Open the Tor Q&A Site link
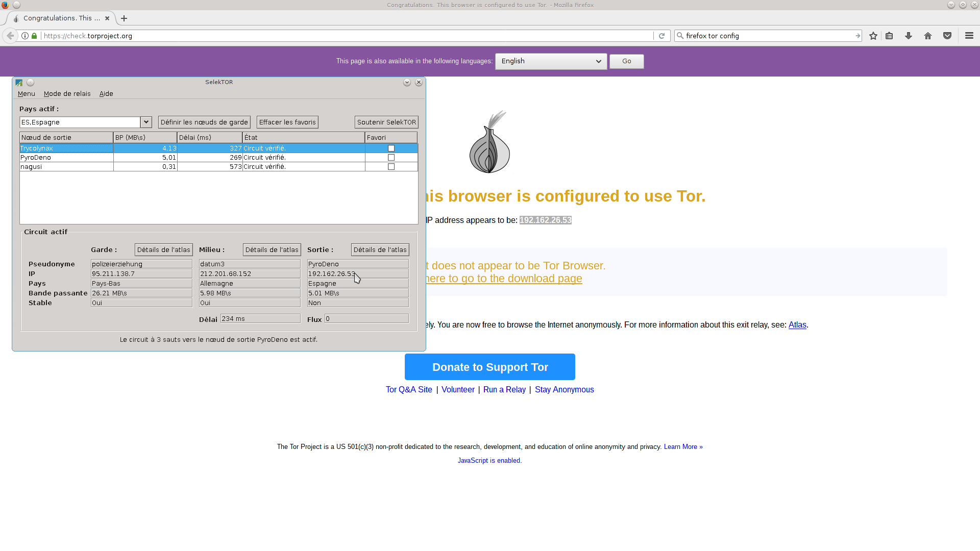980x551 pixels. (409, 390)
